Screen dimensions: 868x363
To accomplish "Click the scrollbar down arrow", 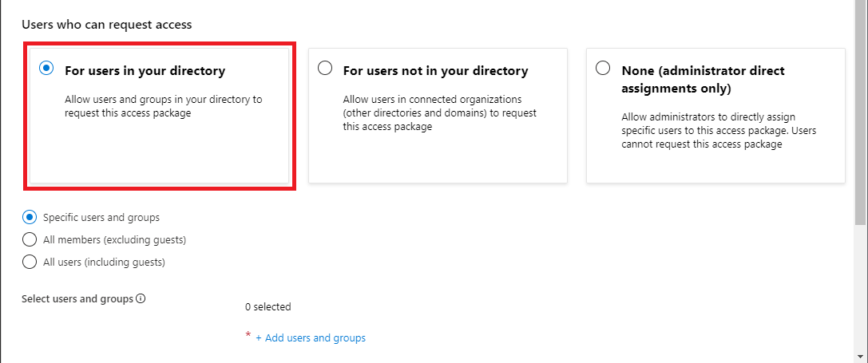I will click(861, 356).
